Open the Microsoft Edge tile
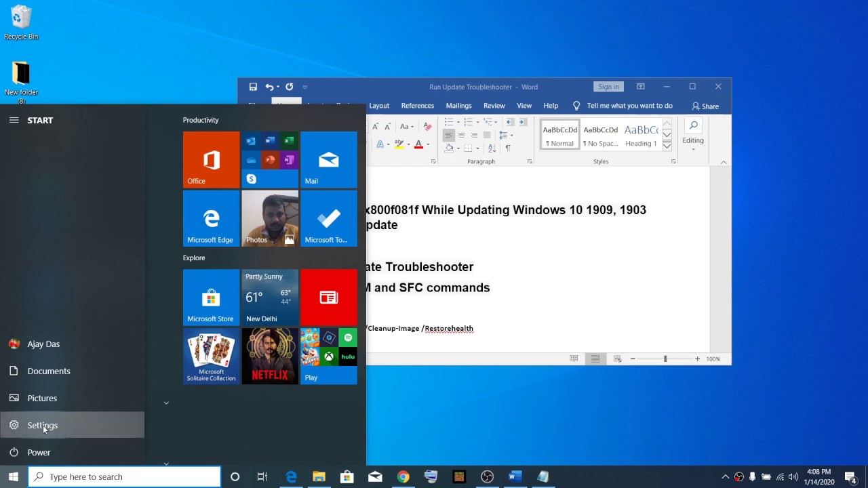 tap(211, 218)
